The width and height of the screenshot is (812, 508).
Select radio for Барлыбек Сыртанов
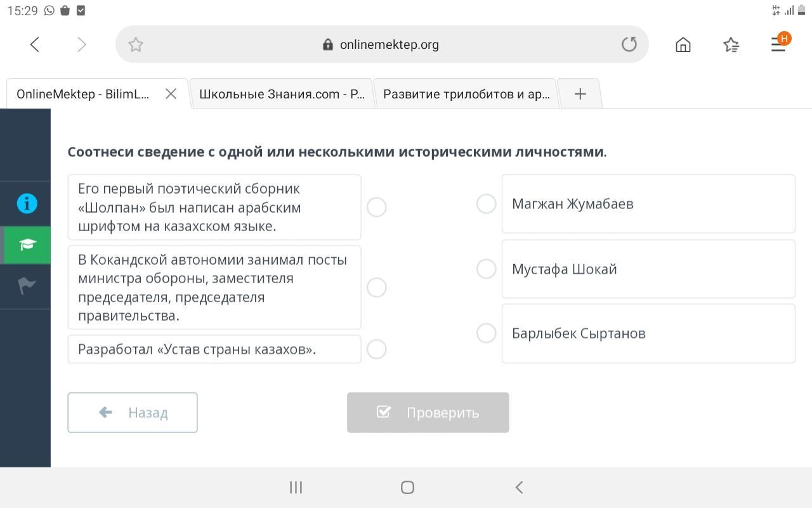coord(486,333)
